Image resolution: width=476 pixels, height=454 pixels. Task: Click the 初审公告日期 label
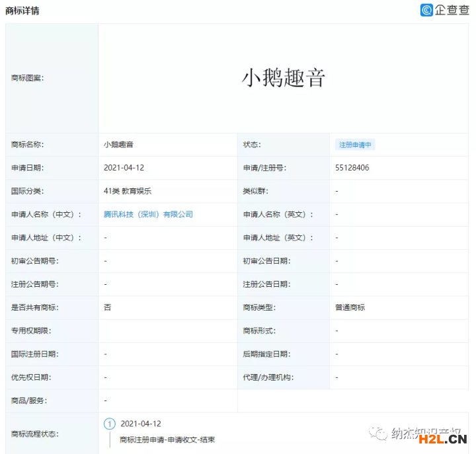[x=266, y=261]
